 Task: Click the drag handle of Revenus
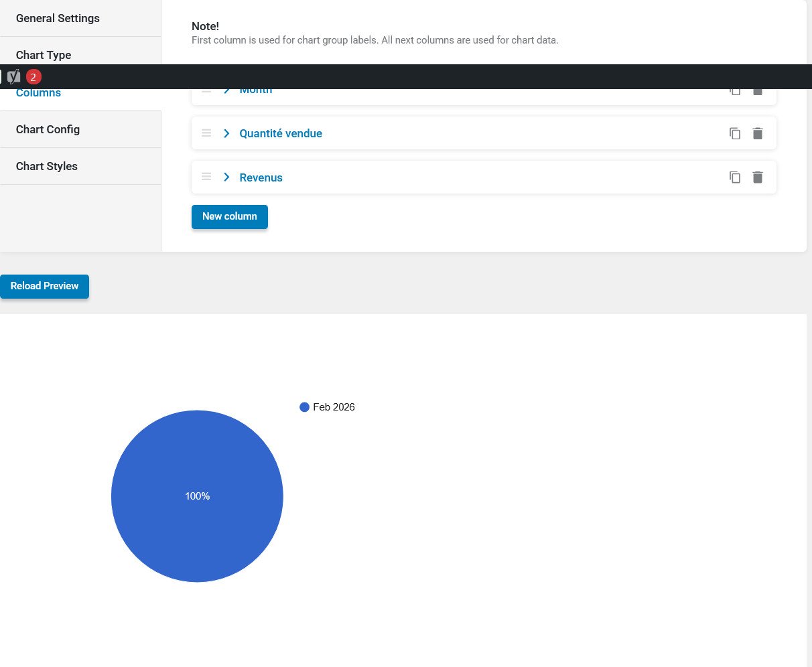[206, 177]
